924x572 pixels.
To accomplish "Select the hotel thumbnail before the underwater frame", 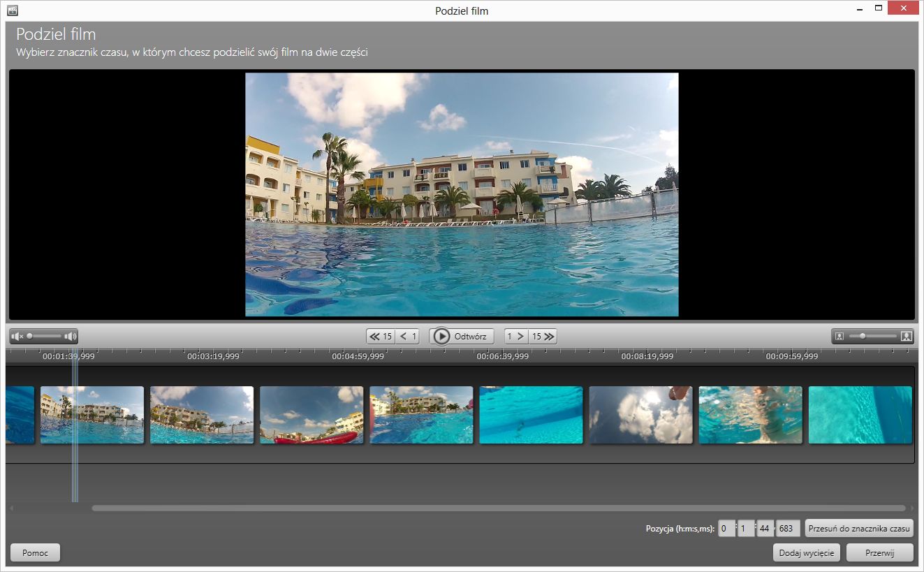I will pyautogui.click(x=421, y=415).
